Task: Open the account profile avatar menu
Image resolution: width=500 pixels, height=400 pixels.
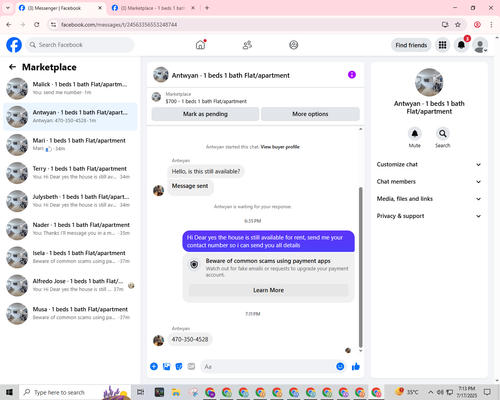Action: (x=480, y=45)
